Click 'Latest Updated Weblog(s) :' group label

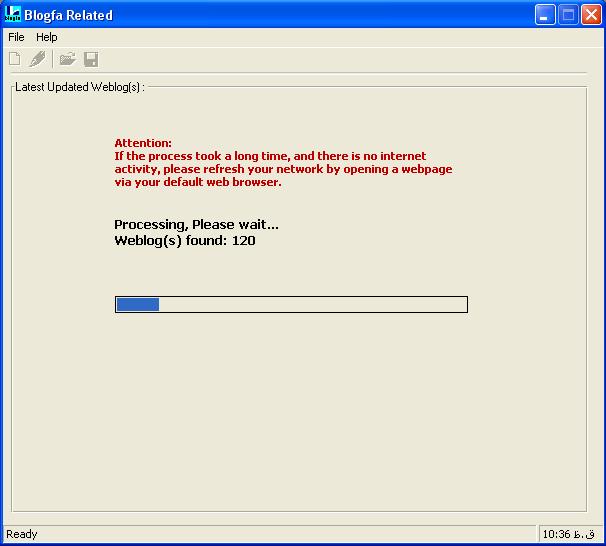[x=80, y=87]
